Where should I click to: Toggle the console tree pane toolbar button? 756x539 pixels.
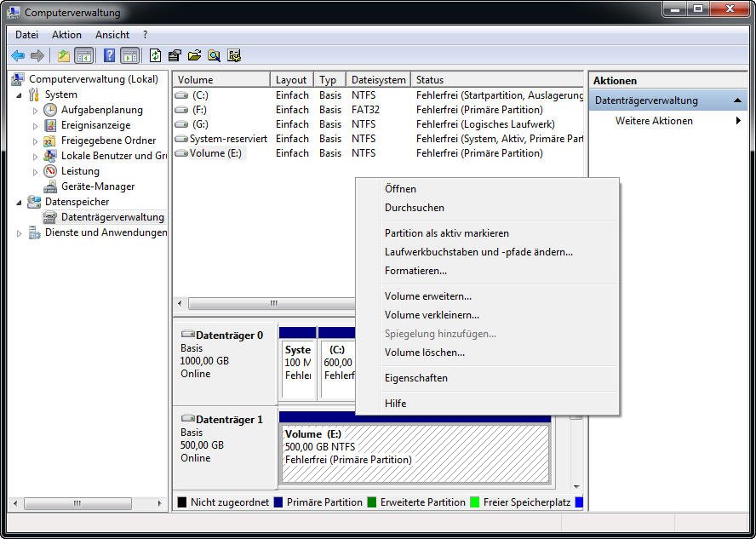click(84, 56)
